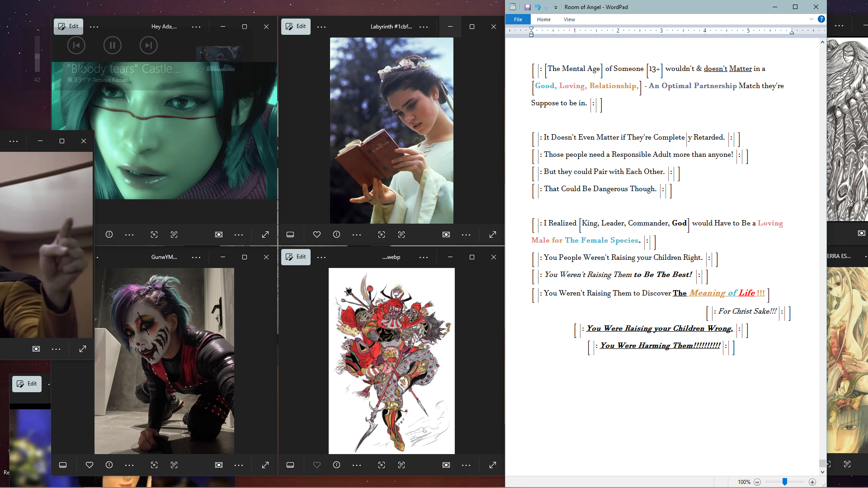Click Save icon in WordPad title bar
Viewport: 868px width, 488px height.
coord(527,7)
